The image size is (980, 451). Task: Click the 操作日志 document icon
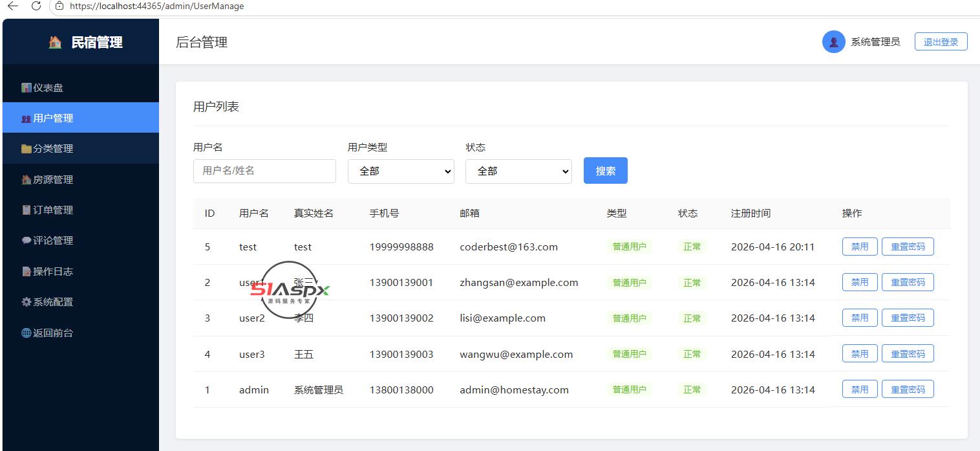point(27,272)
